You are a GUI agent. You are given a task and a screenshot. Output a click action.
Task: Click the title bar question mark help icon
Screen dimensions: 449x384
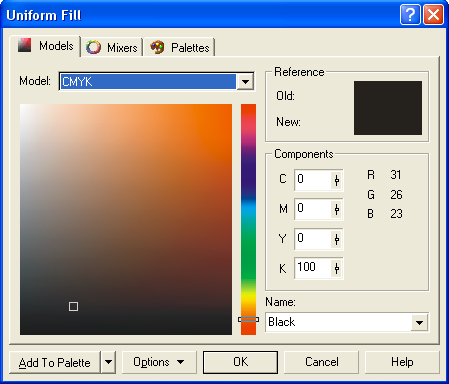(410, 15)
